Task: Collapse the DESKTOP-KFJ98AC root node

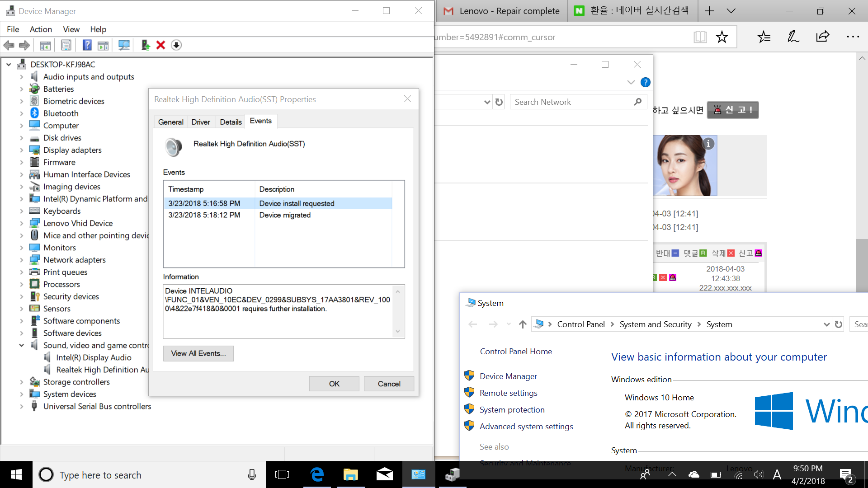Action: (9, 65)
